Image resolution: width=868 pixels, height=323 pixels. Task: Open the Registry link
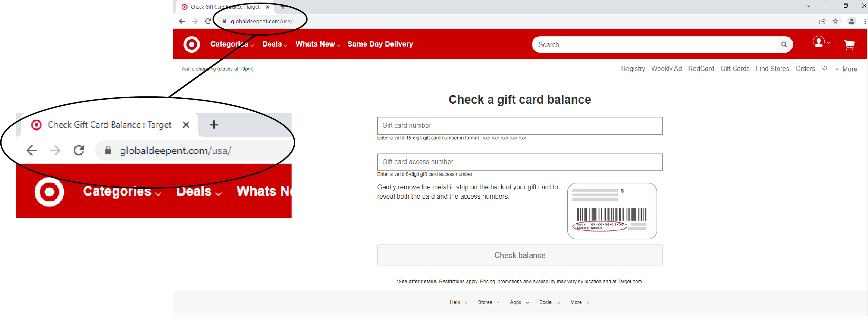(x=633, y=69)
